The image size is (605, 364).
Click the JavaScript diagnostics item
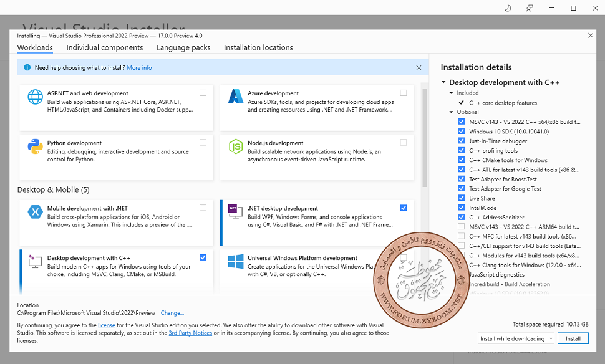(x=496, y=274)
